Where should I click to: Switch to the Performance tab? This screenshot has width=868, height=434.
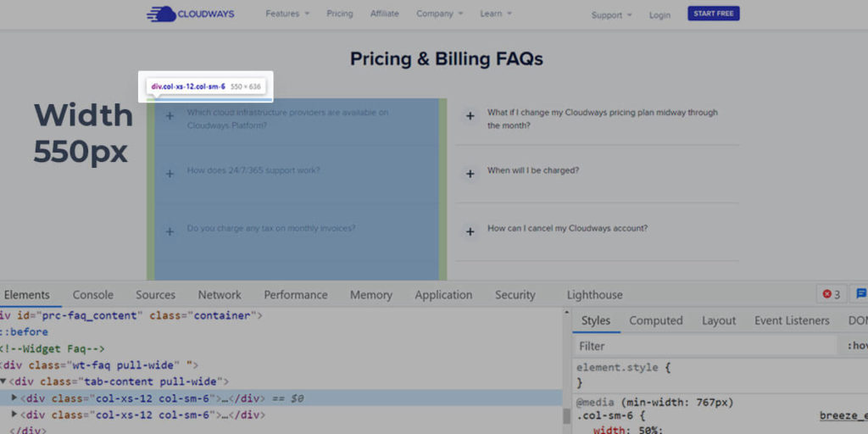tap(296, 295)
